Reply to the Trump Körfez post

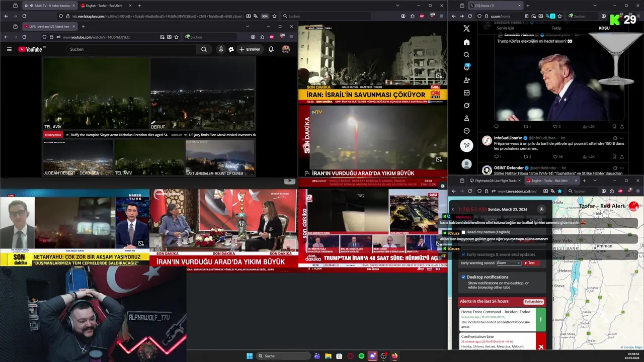[497, 127]
